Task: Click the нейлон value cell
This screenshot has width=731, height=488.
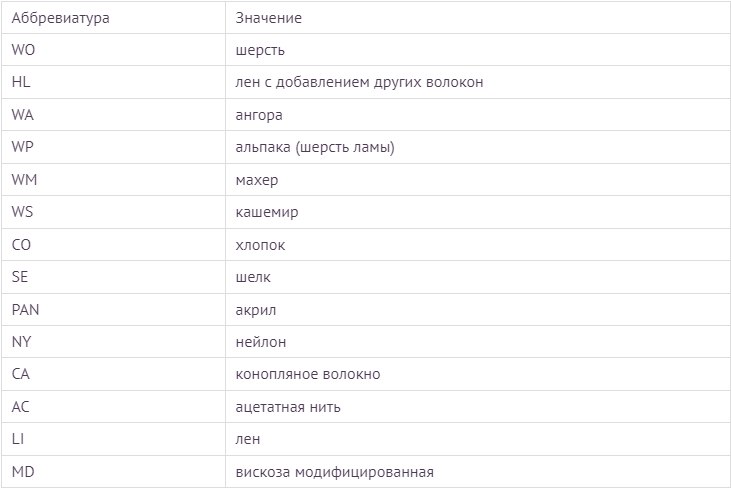Action: coord(478,342)
